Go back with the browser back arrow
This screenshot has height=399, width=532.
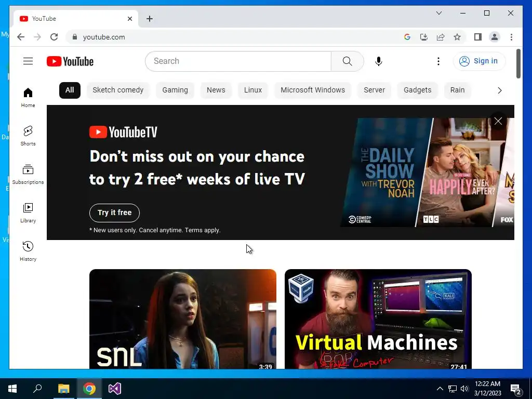(21, 37)
